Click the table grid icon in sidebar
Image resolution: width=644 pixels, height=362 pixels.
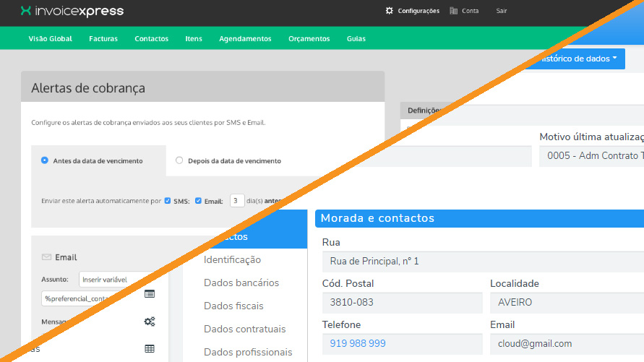pos(150,348)
